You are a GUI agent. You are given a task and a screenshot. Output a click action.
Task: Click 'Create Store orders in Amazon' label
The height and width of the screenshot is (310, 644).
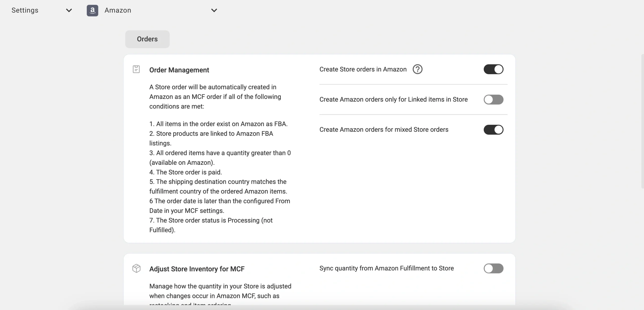coord(363,69)
